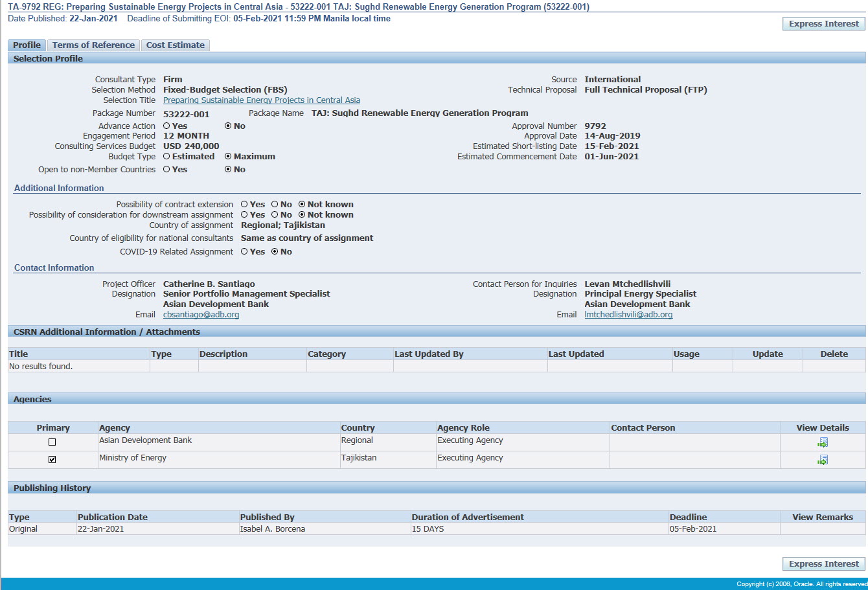The image size is (868, 590).
Task: Select Yes for COVID-19 Related Assignment
Action: click(244, 252)
